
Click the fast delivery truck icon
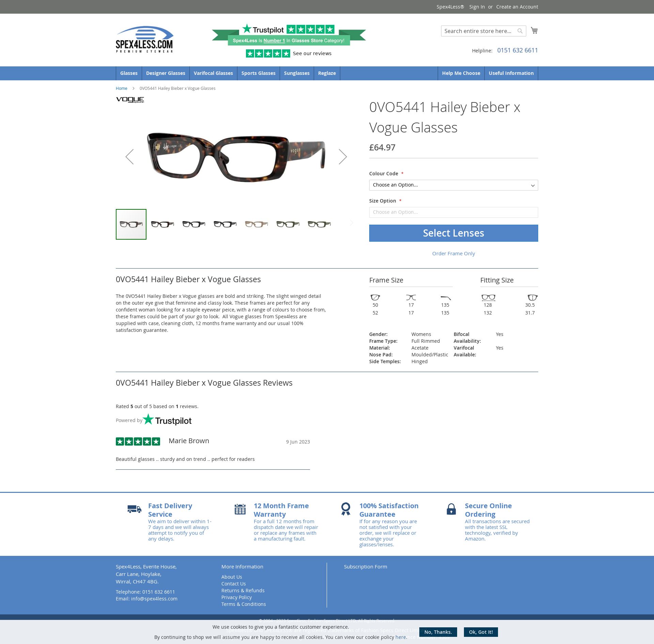point(135,509)
